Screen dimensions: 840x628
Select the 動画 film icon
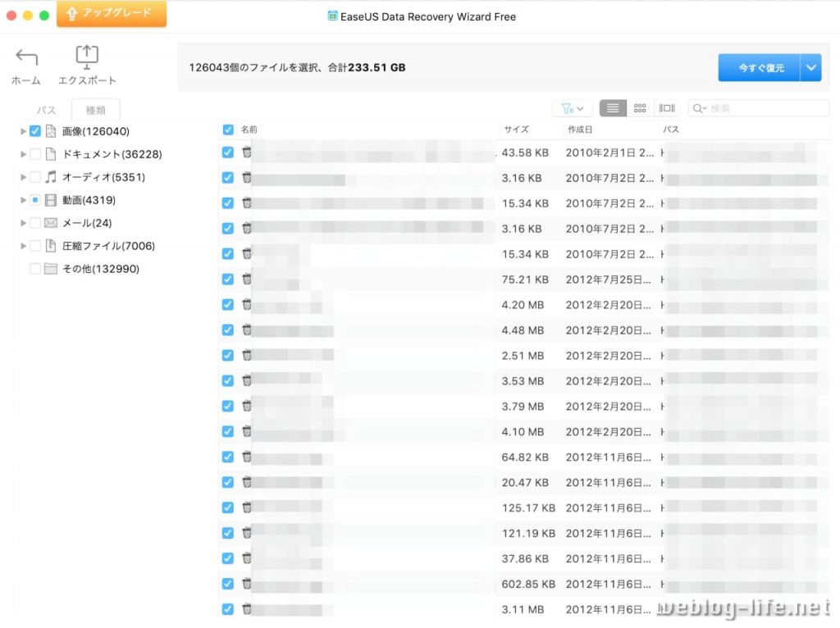pos(51,200)
